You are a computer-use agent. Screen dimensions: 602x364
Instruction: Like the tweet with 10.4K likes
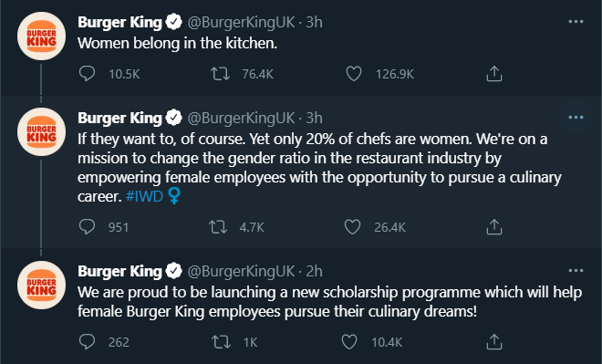349,341
